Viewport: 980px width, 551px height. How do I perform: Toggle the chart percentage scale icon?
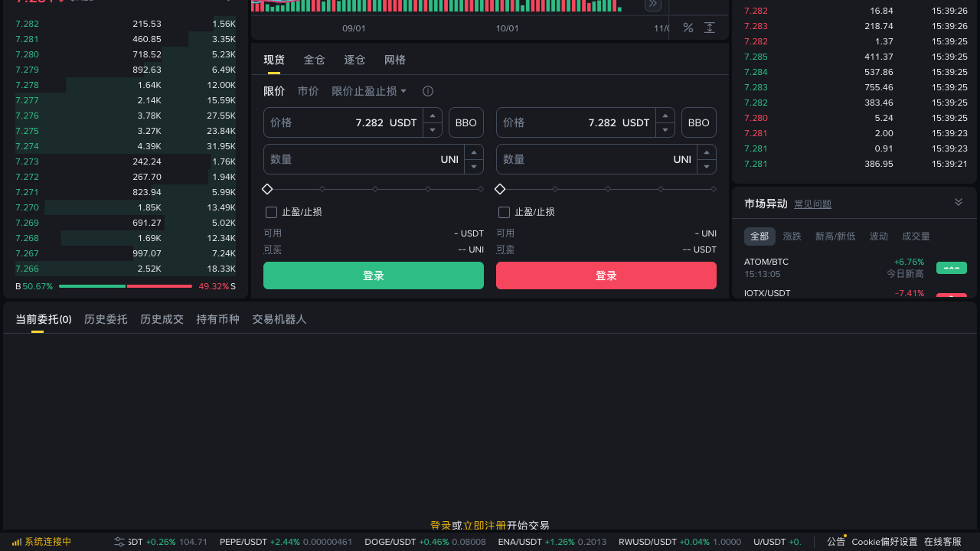[x=688, y=28]
